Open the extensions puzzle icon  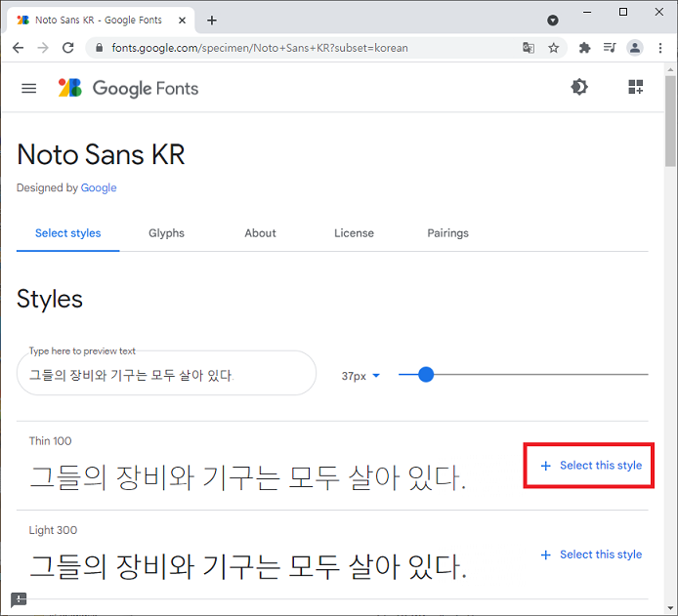point(584,48)
